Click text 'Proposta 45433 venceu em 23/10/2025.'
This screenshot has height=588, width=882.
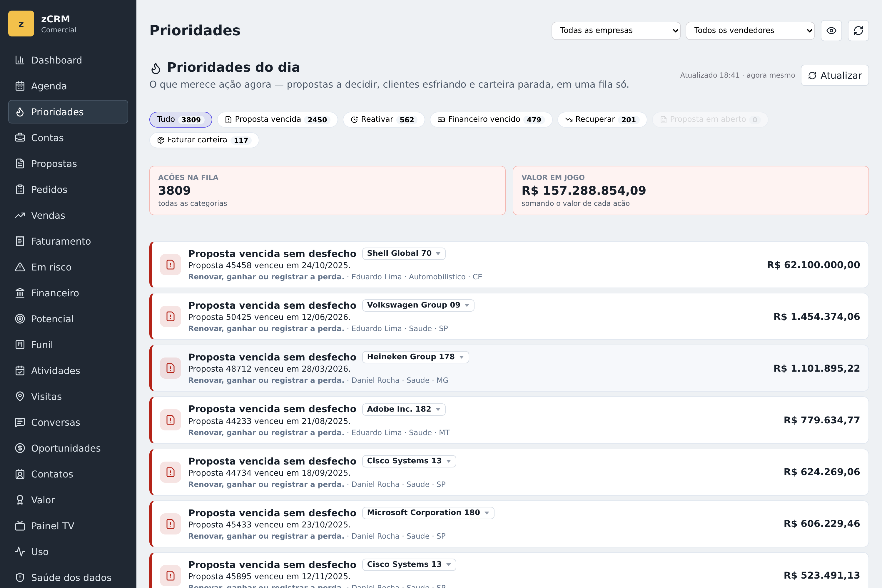point(269,524)
